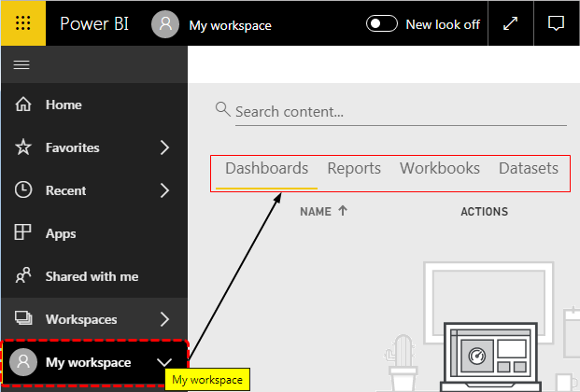Click the My workspace sidebar avatar icon
Screen dimensions: 580x392
tap(23, 362)
